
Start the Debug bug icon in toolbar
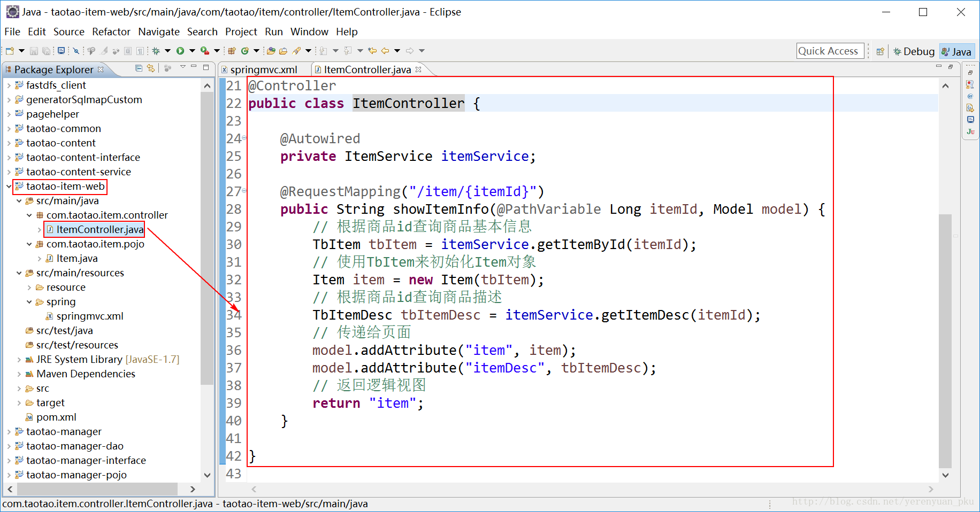pyautogui.click(x=156, y=51)
